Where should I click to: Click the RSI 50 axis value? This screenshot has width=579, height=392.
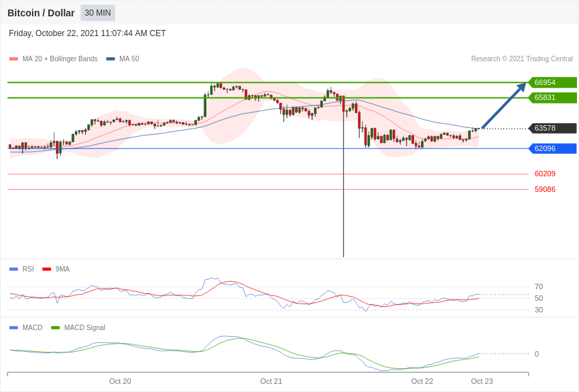[539, 298]
